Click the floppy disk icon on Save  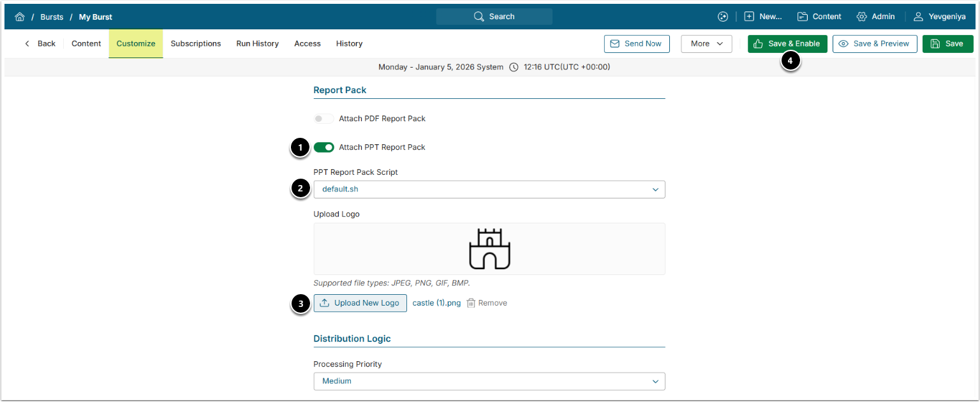point(935,43)
